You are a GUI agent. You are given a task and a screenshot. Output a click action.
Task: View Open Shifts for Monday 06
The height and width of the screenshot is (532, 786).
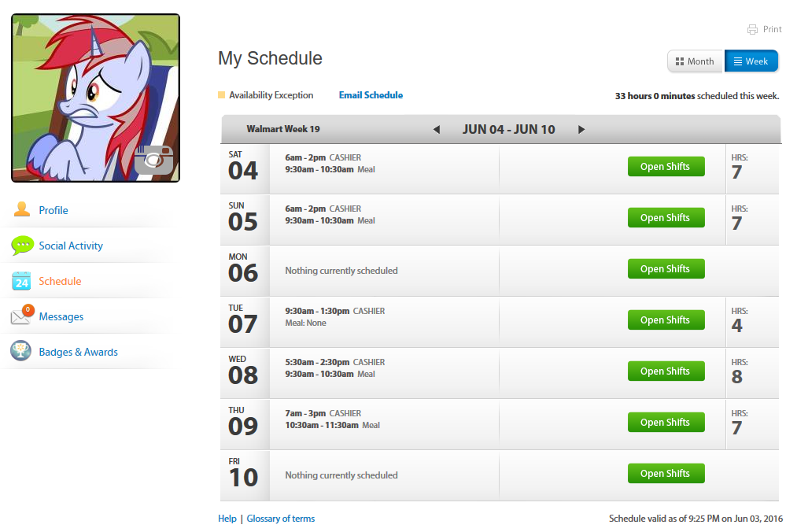click(666, 269)
